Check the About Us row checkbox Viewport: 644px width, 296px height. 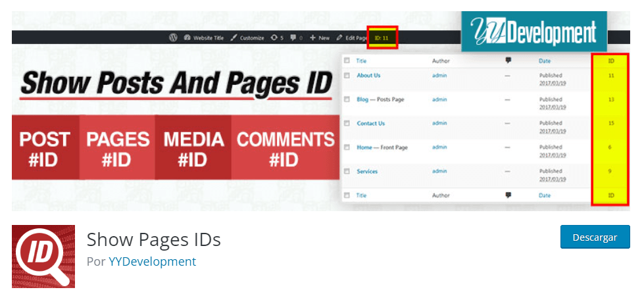pyautogui.click(x=347, y=76)
